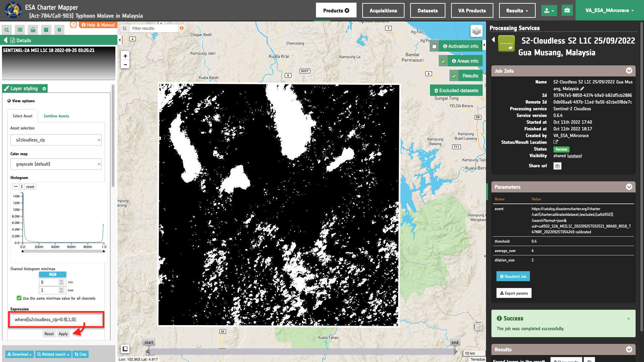This screenshot has height=362, width=644.
Task: Click the orange question mark help icon
Action: [x=73, y=24]
